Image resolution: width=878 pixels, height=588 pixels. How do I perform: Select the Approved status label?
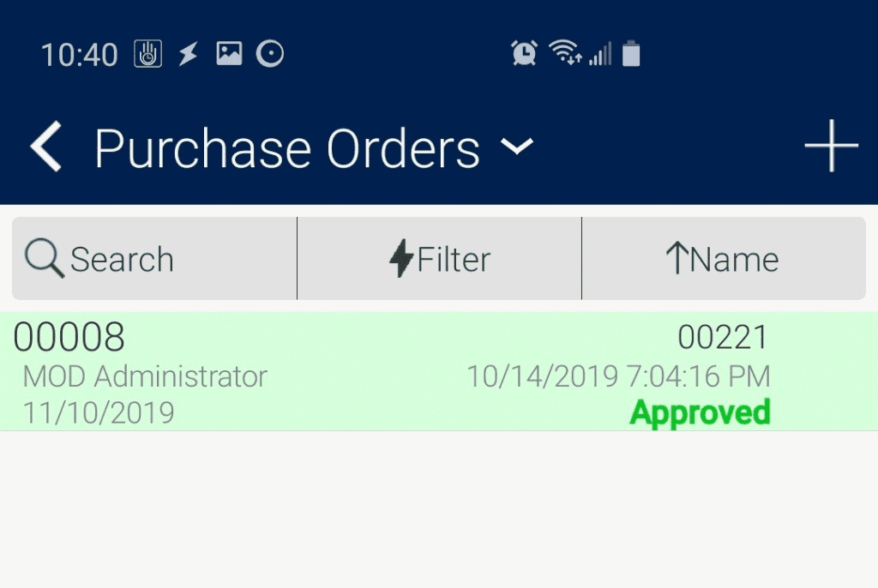tap(700, 413)
